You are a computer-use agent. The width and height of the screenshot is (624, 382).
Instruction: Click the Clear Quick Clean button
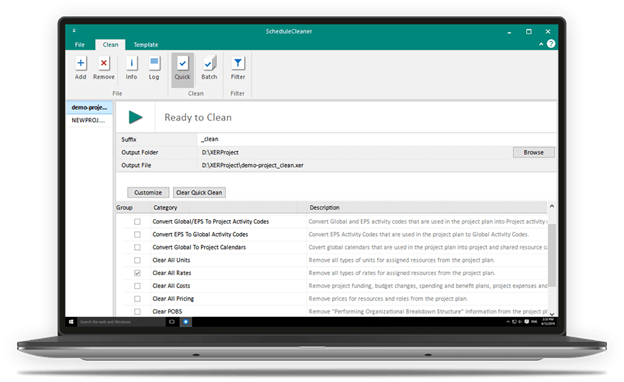199,193
